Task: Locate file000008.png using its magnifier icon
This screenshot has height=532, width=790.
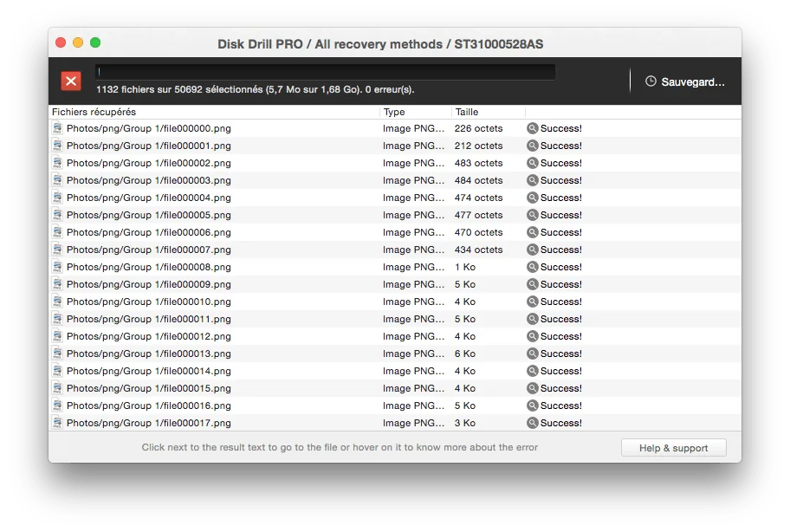Action: [532, 267]
